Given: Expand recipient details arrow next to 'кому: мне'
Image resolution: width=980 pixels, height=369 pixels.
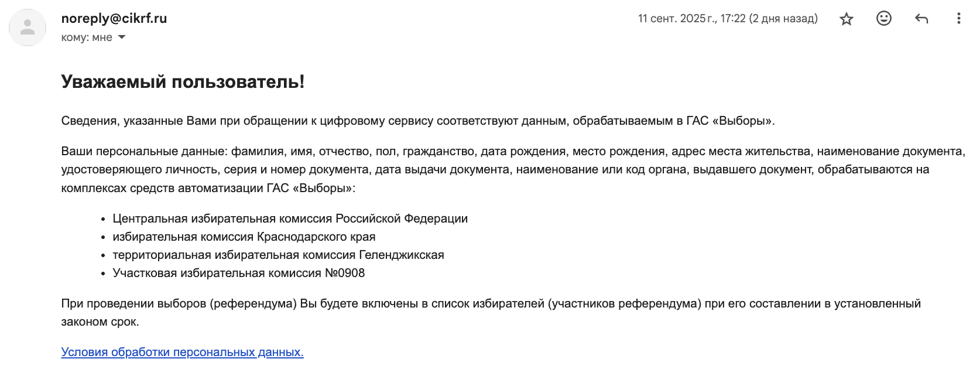Looking at the screenshot, I should pos(122,37).
